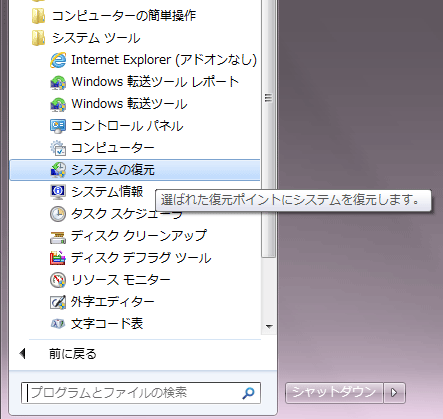Open 文字コード表 text entry
The width and height of the screenshot is (443, 419).
pos(107,324)
